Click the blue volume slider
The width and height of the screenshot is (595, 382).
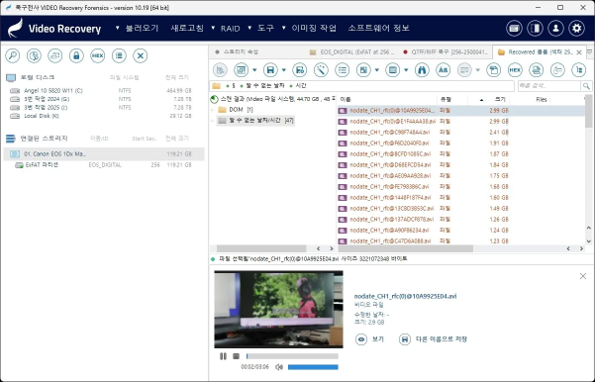click(313, 367)
